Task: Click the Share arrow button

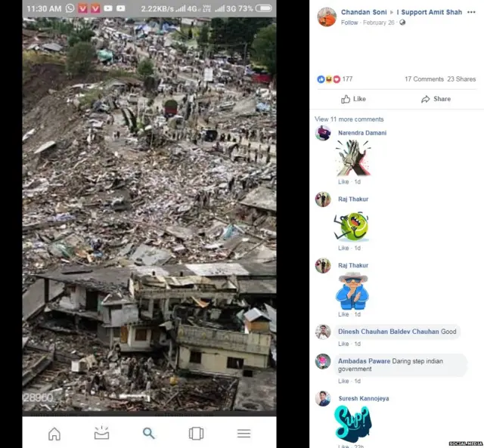Action: tap(436, 99)
